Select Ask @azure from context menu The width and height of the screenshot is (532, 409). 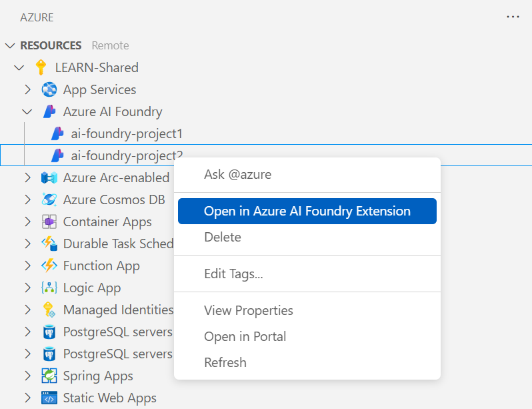coord(237,175)
